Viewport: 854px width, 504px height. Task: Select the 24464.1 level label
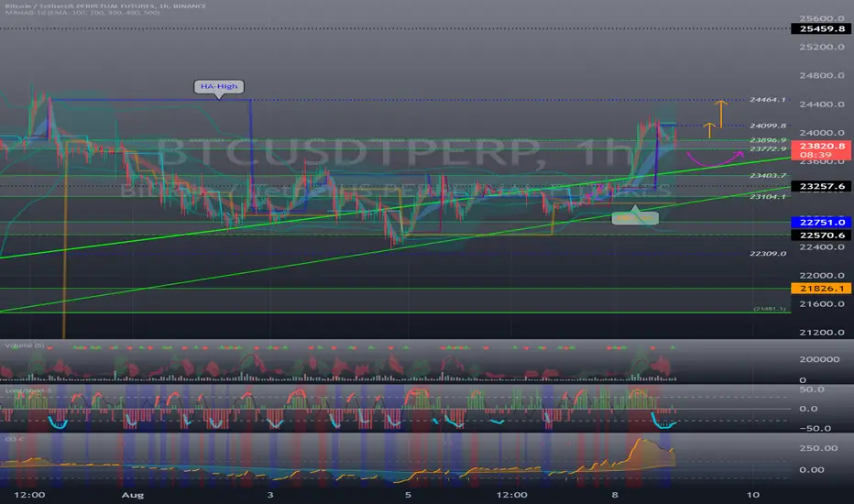coord(767,100)
